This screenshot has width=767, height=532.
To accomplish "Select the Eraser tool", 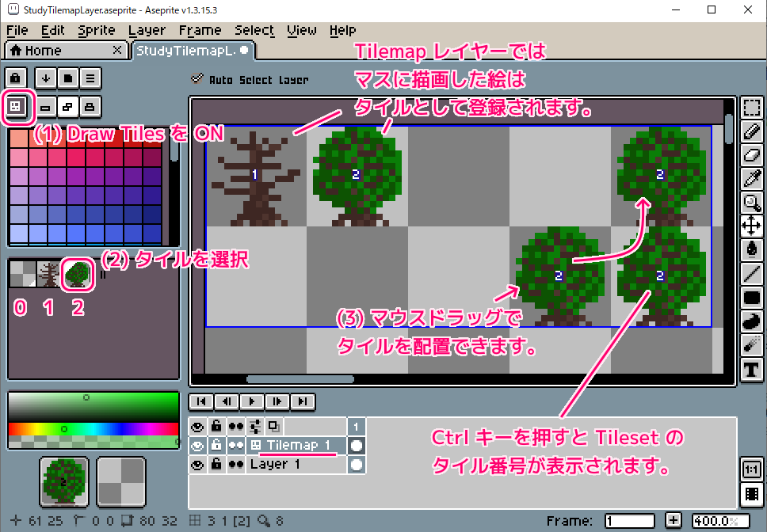I will 752,154.
